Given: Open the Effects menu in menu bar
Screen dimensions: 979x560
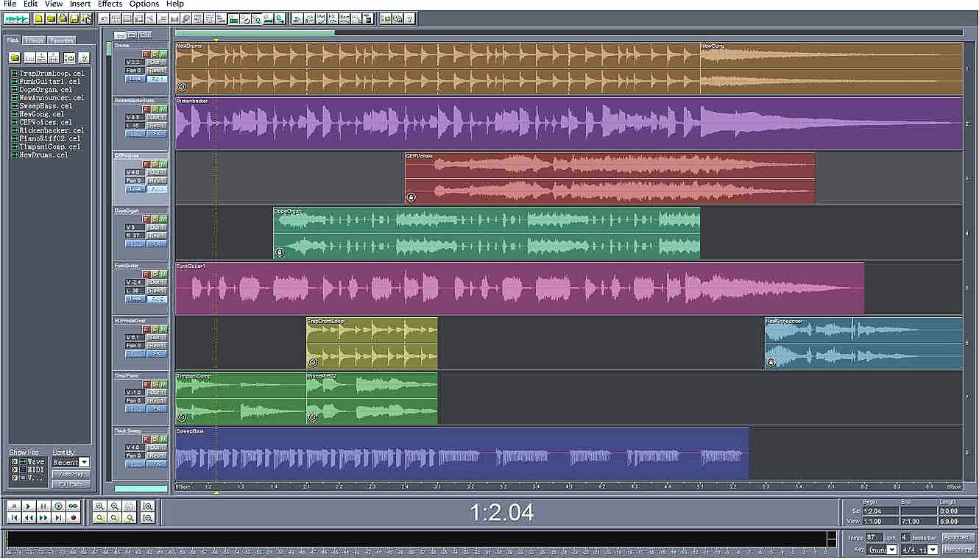Looking at the screenshot, I should 110,4.
